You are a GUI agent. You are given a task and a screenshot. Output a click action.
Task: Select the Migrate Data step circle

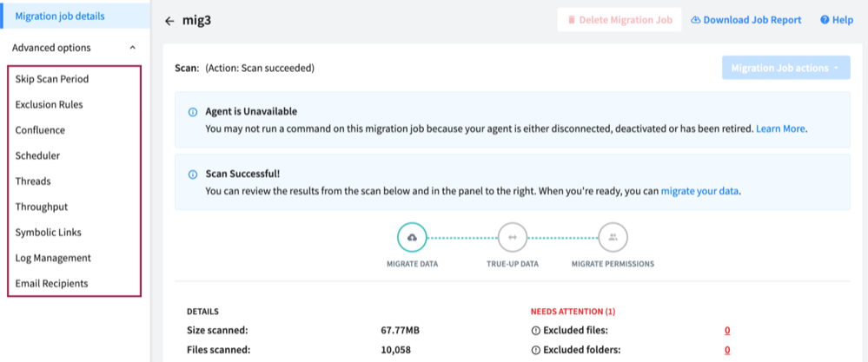coord(412,237)
